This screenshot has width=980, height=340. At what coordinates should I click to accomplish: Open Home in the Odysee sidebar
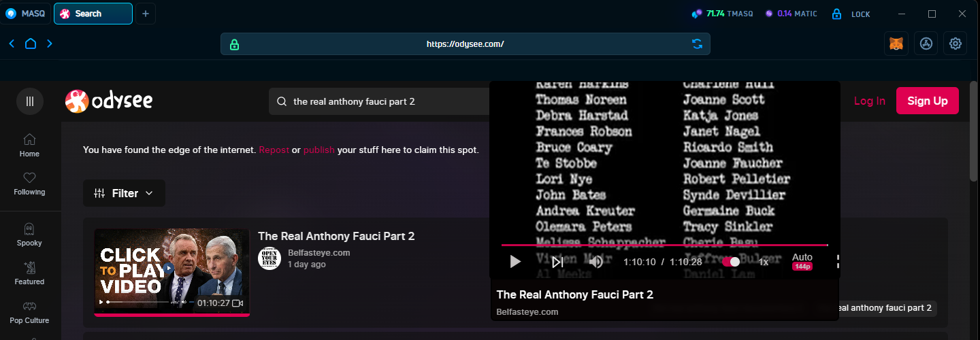pos(29,145)
